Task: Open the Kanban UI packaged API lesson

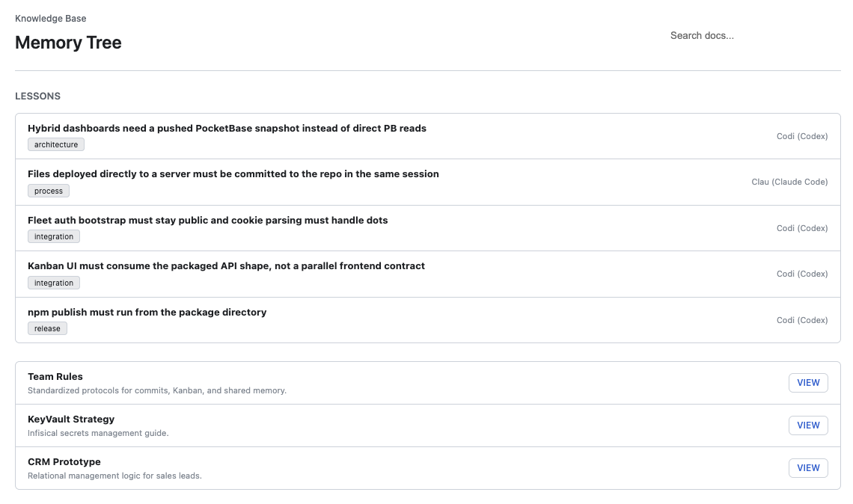Action: coord(224,265)
